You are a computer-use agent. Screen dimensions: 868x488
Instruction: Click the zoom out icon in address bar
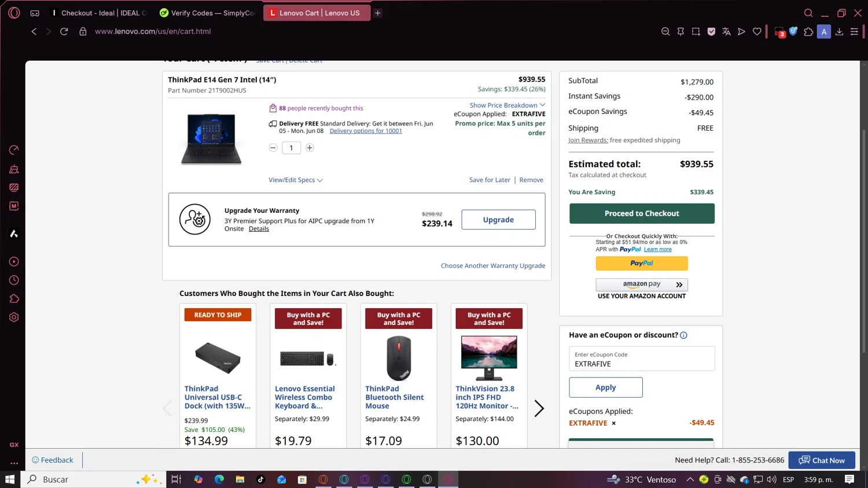click(665, 32)
